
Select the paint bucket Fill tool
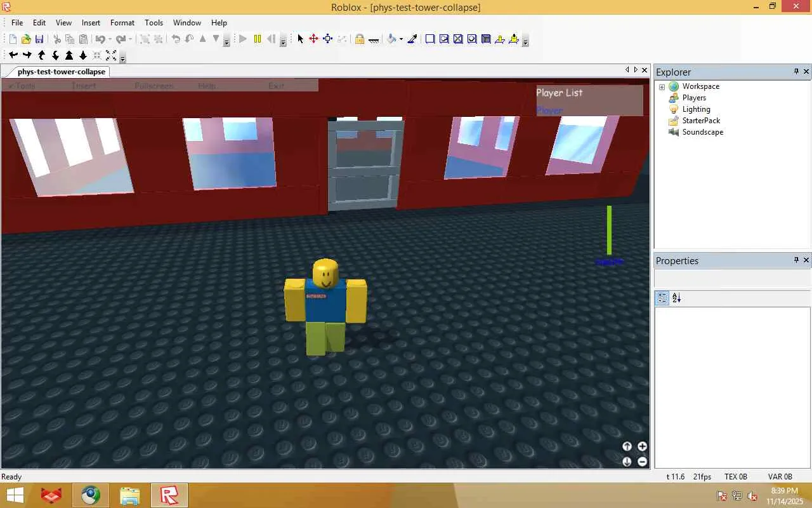[391, 39]
